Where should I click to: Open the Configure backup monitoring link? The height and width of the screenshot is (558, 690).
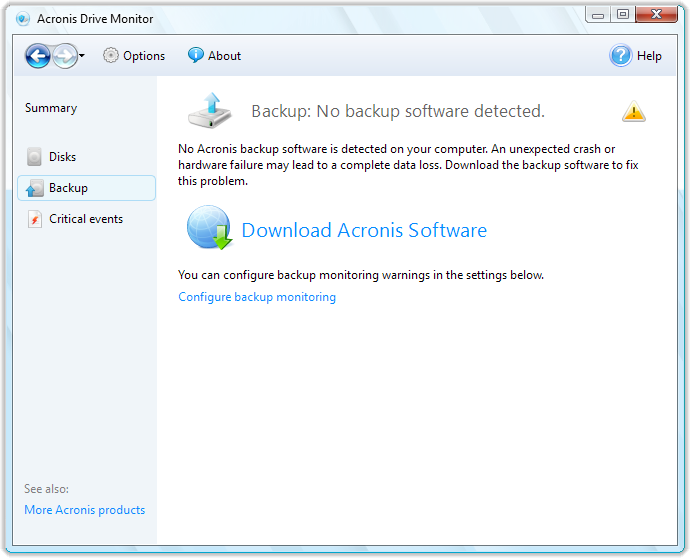pos(257,297)
